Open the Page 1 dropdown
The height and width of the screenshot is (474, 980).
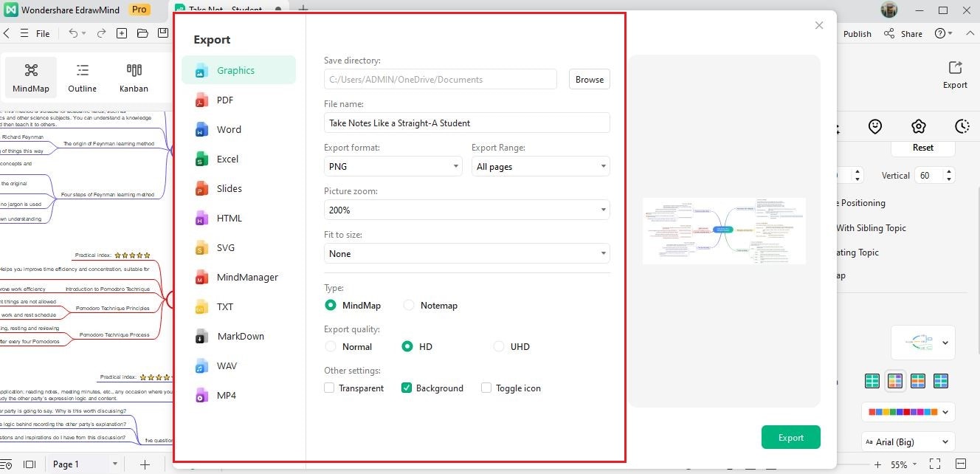click(x=85, y=464)
